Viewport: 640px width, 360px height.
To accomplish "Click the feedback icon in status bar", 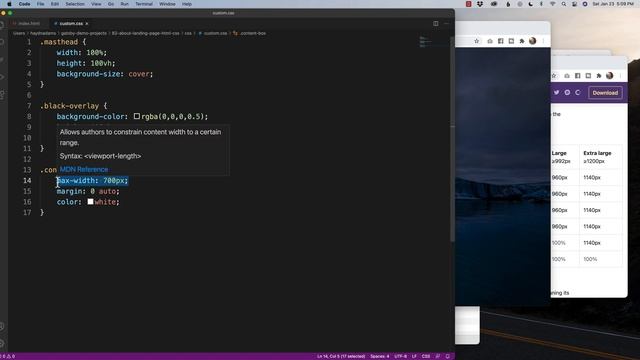I will (438, 356).
